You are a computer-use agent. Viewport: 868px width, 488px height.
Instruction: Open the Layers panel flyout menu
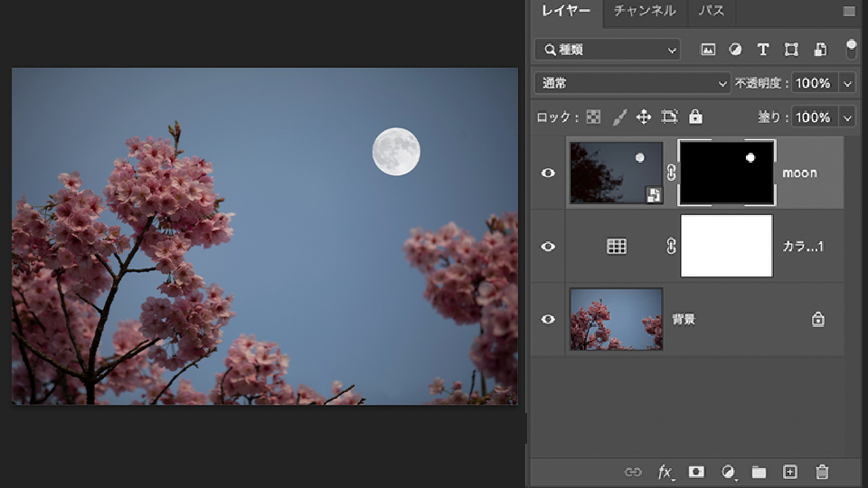(x=849, y=11)
